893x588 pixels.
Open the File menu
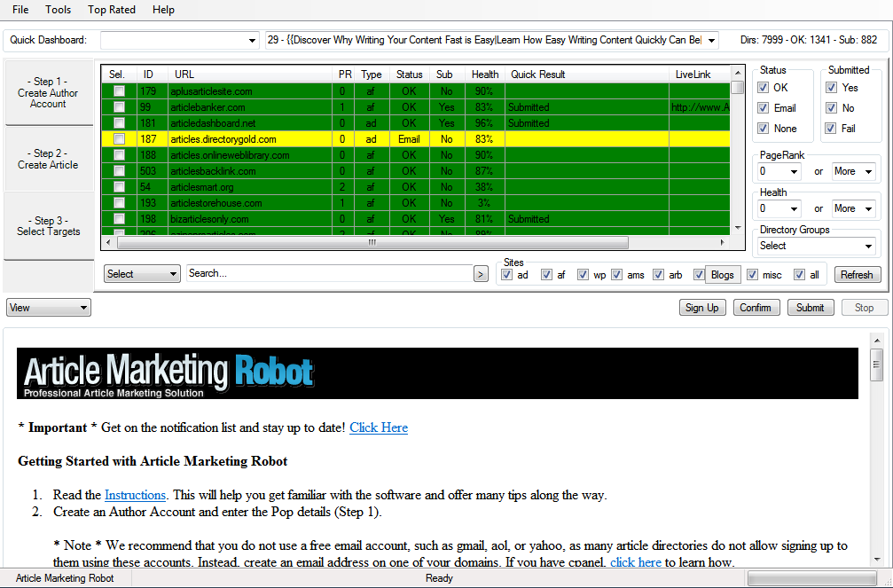pyautogui.click(x=20, y=10)
